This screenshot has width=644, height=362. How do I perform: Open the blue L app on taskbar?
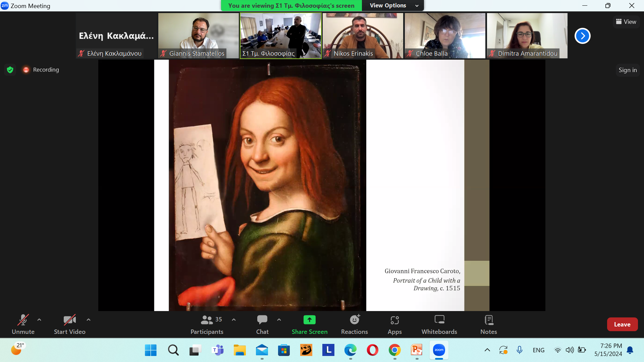328,350
